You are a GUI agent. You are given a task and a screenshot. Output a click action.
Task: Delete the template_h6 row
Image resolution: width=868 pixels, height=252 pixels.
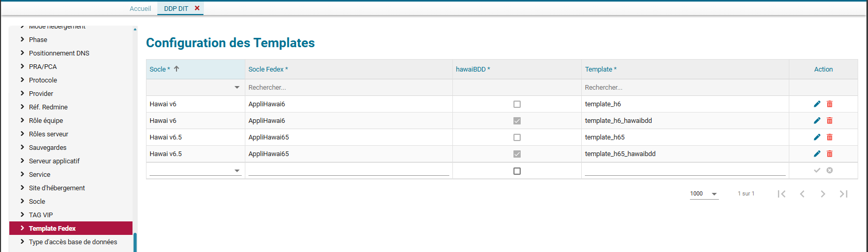tap(830, 104)
